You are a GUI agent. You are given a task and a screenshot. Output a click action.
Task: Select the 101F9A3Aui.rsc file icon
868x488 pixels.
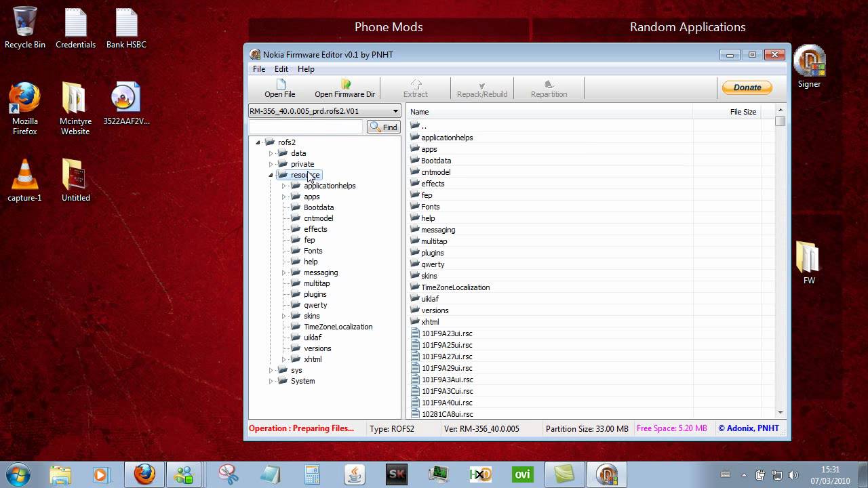pyautogui.click(x=415, y=380)
